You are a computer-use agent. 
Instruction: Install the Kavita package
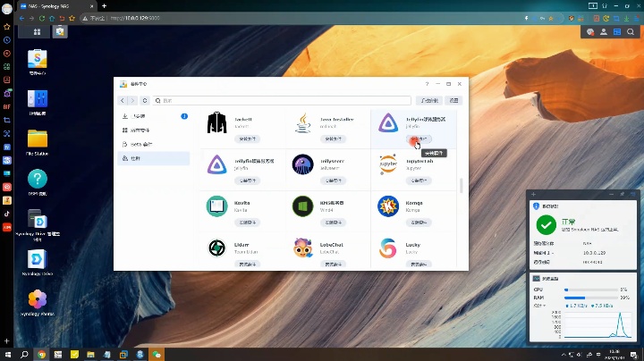point(247,222)
